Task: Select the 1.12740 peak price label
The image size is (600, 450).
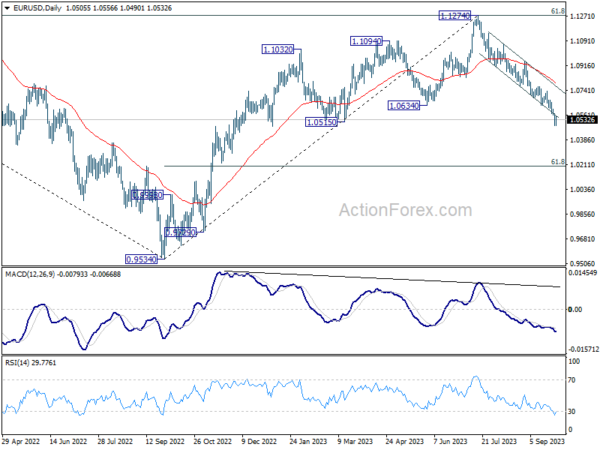Action: [x=454, y=16]
